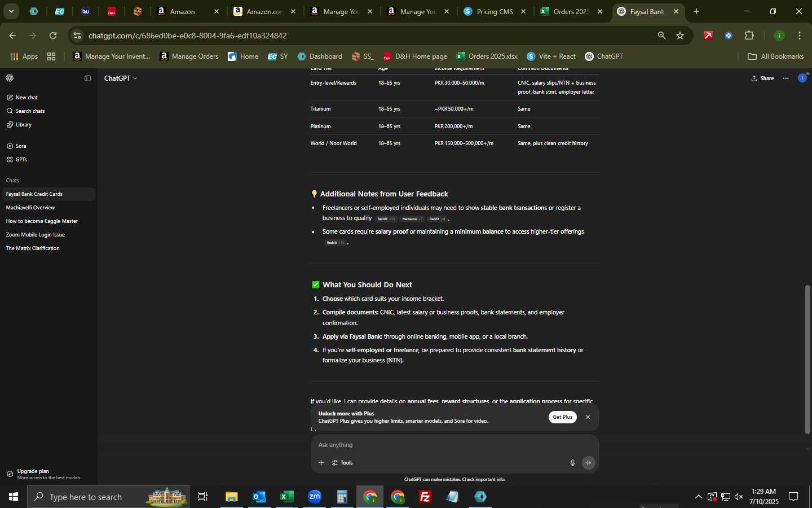Screen dimensions: 812x508
Task: Click Get Plus button
Action: (x=562, y=417)
